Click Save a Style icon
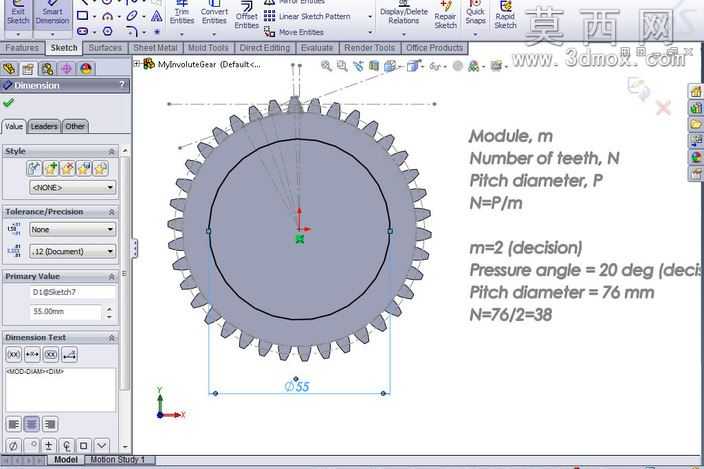 84,169
